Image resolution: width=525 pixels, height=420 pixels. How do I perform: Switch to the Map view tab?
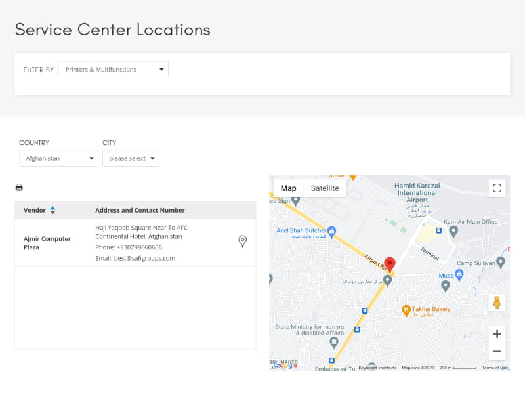(x=288, y=187)
